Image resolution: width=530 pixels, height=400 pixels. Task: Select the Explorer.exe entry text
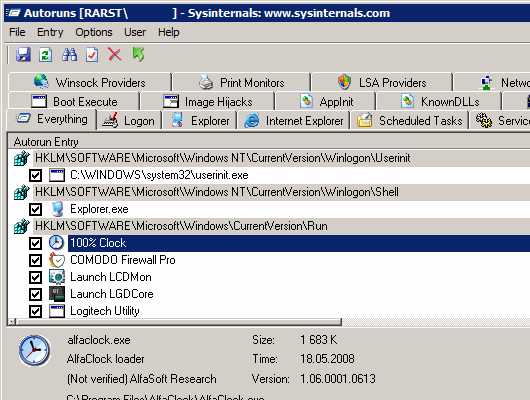click(x=99, y=209)
